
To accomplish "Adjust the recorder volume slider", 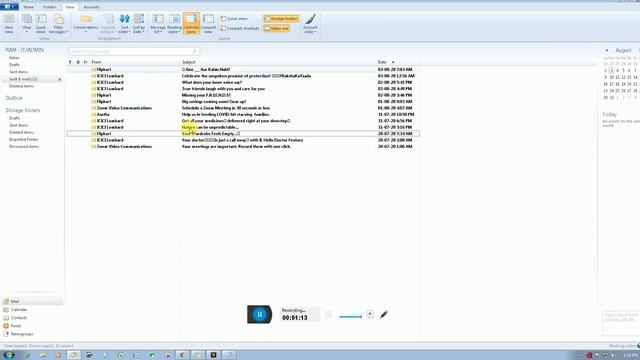I will 350,316.
